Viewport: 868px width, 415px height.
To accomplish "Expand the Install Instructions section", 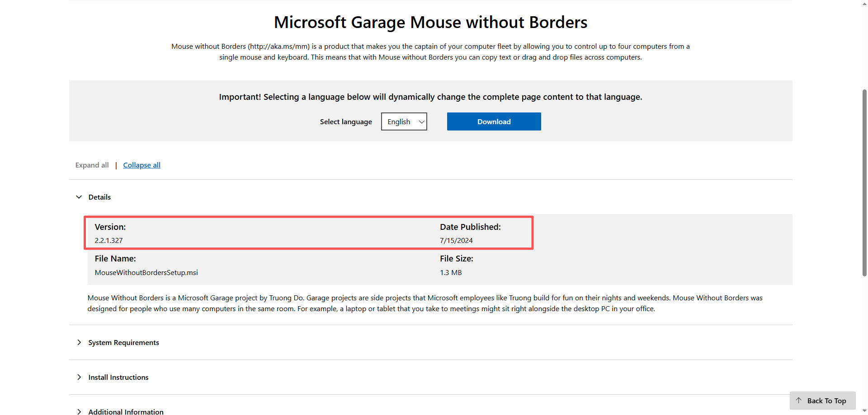I will pos(118,377).
